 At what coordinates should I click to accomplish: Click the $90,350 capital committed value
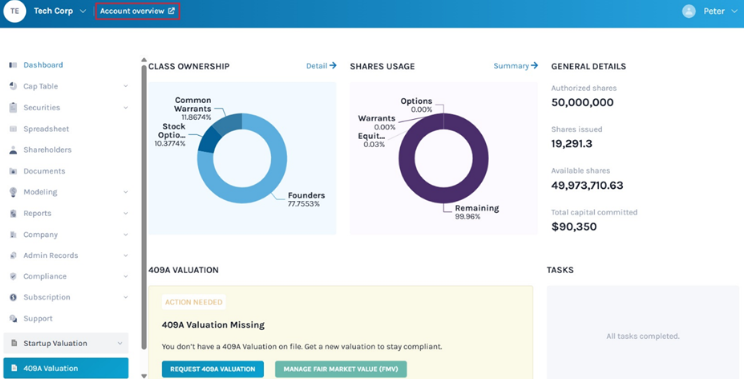574,227
